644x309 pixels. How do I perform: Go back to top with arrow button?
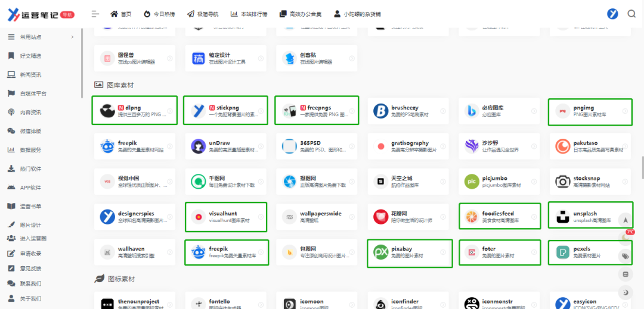pos(626,220)
